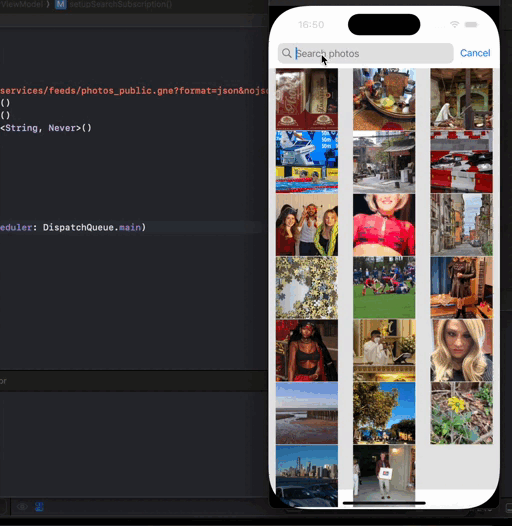Click the magnifying glass in search bar
512x526 pixels.
tap(287, 53)
